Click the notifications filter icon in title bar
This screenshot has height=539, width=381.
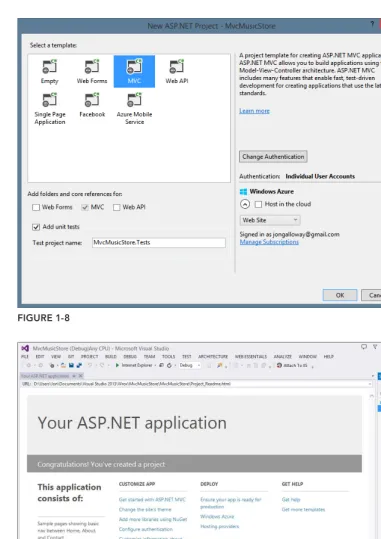[375, 347]
